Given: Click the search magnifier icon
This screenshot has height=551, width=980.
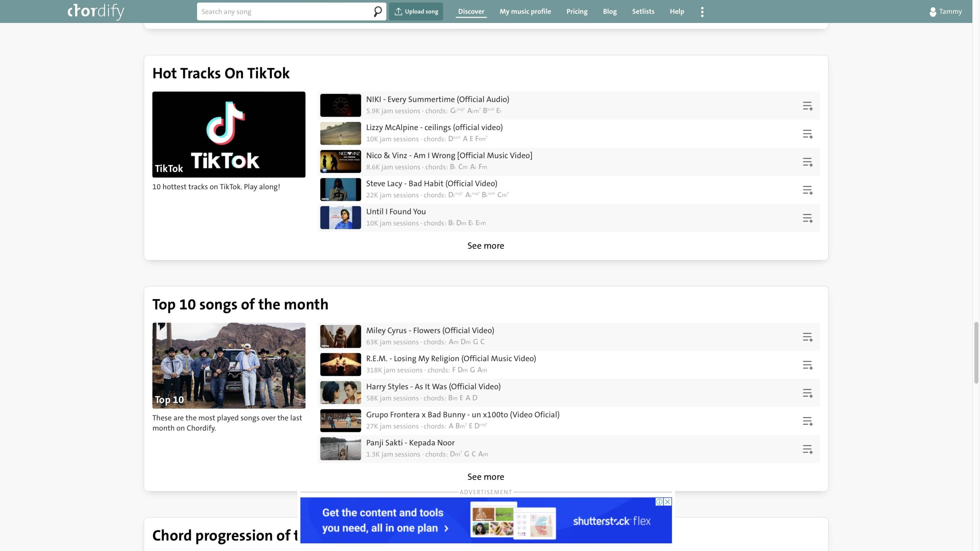Looking at the screenshot, I should pyautogui.click(x=377, y=11).
